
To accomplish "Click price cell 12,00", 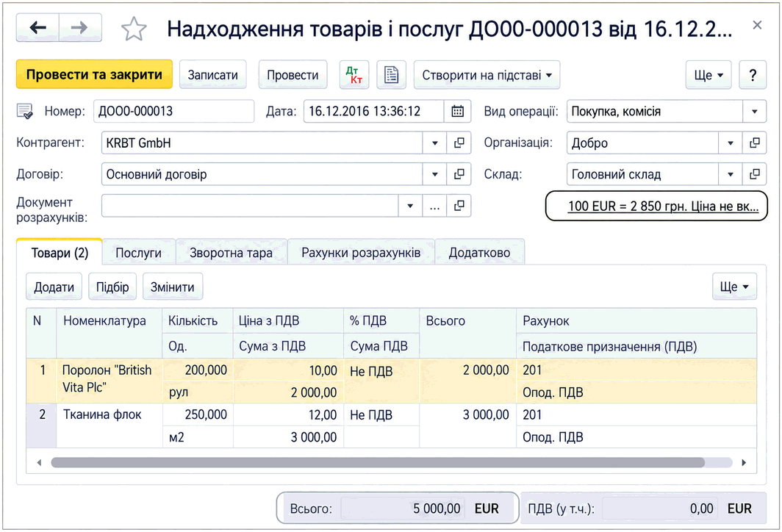I will [288, 414].
